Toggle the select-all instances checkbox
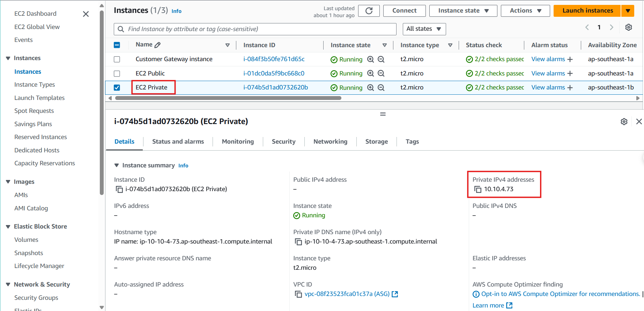 pyautogui.click(x=117, y=45)
